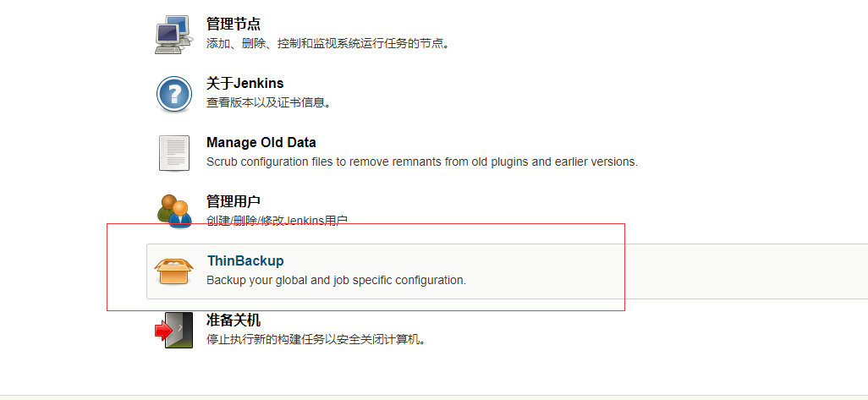Click the description 添加、删除、控制和监视系统运行任务的节点
Image resolution: width=868 pixels, height=400 pixels.
327,44
